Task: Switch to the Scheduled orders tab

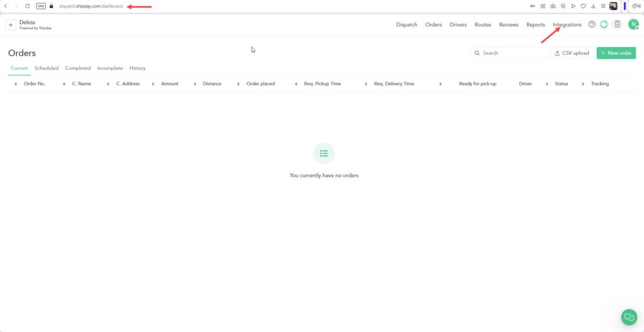Action: click(x=47, y=68)
